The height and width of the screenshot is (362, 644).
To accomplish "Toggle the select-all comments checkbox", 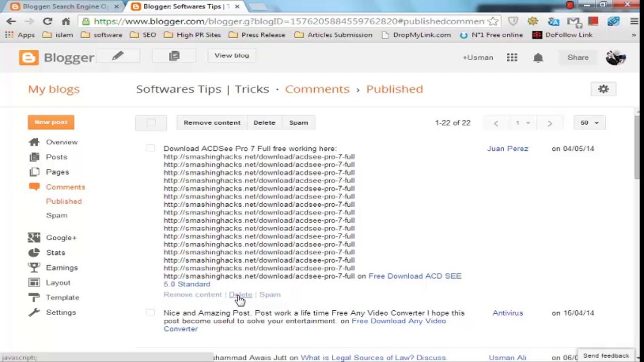I will (151, 123).
